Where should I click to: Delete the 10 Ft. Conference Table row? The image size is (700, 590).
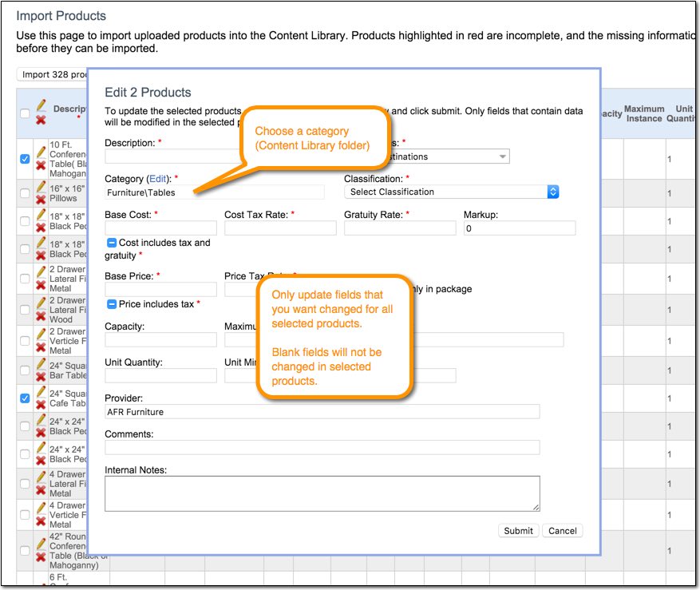click(x=41, y=165)
